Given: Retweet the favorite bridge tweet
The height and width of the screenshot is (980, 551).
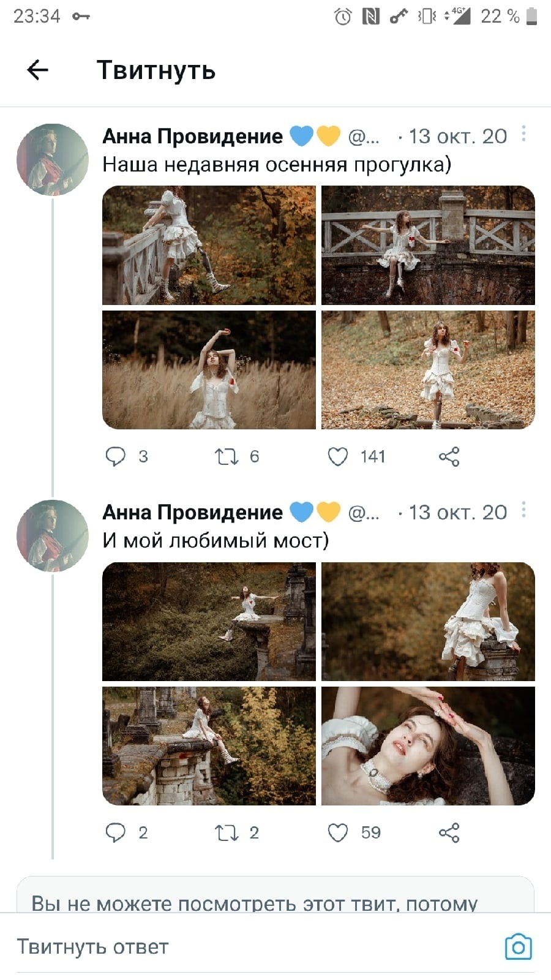Looking at the screenshot, I should pos(226,832).
